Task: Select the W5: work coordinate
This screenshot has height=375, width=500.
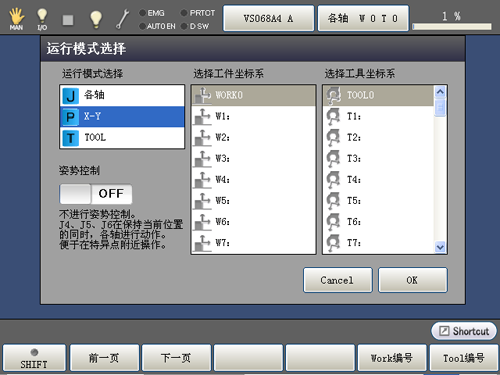Action: coord(254,201)
